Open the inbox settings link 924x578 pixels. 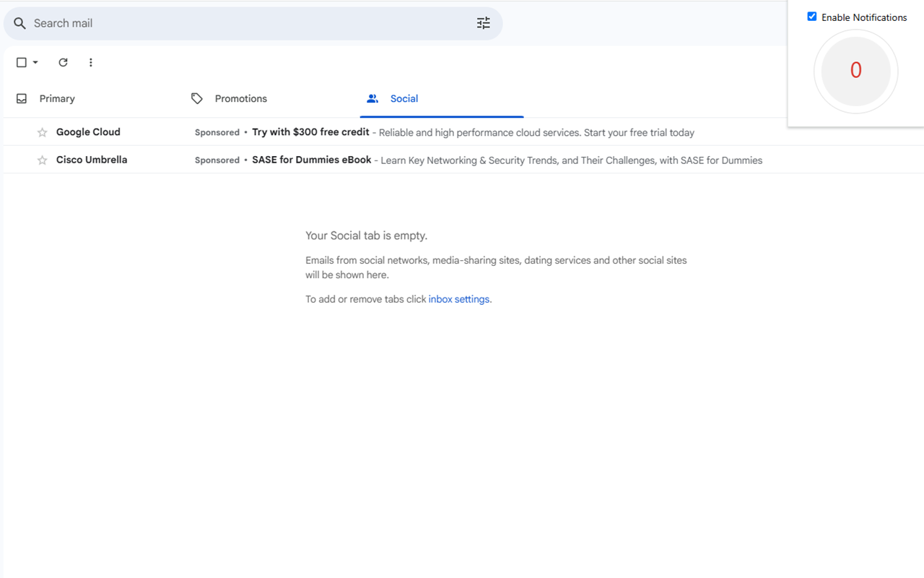458,299
